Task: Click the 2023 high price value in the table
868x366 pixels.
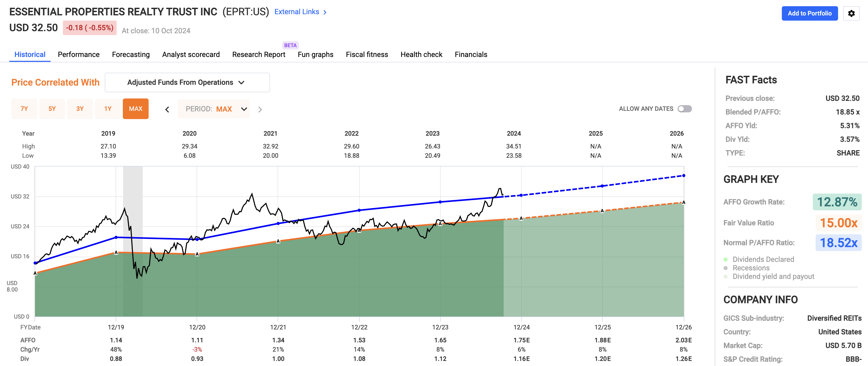Action: [433, 146]
